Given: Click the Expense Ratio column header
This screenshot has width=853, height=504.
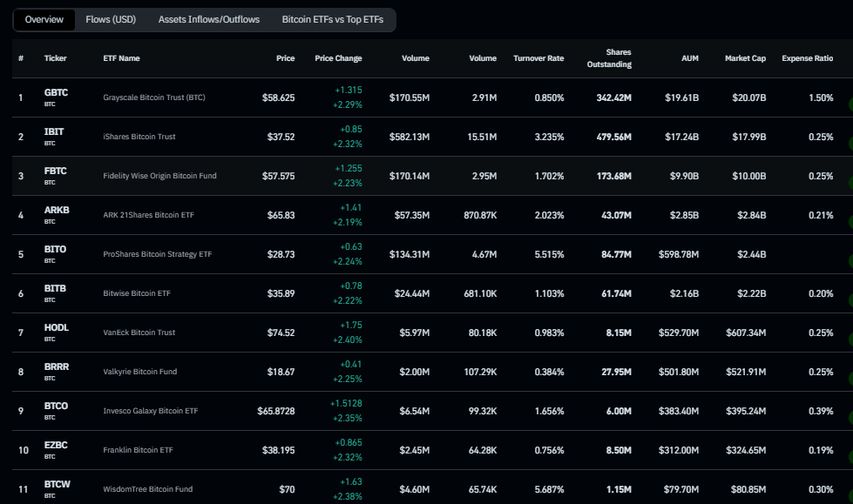Looking at the screenshot, I should [807, 58].
